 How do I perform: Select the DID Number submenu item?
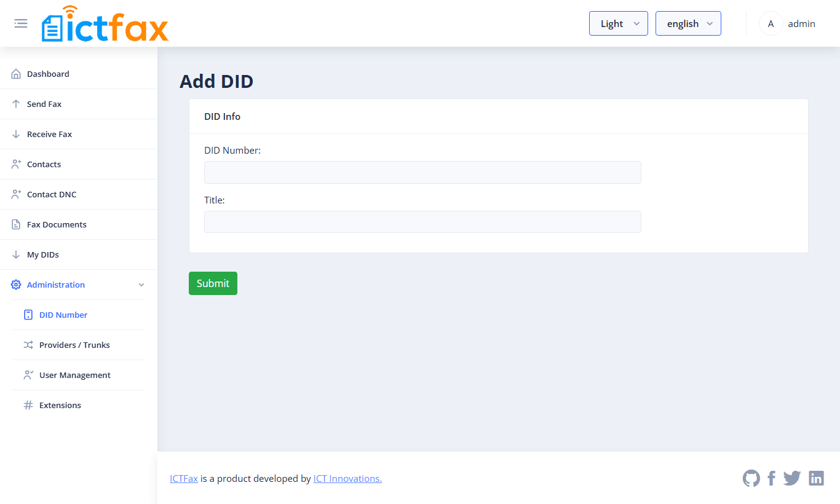(79, 315)
